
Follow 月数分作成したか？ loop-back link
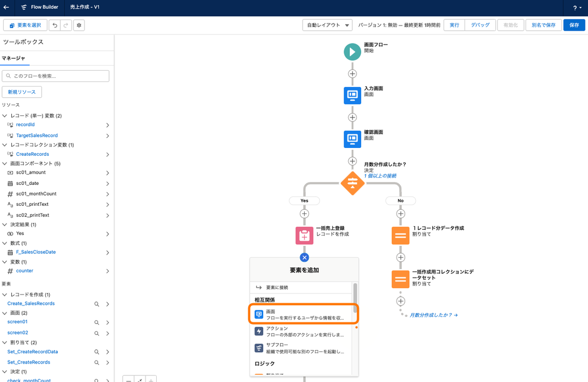[x=433, y=315]
